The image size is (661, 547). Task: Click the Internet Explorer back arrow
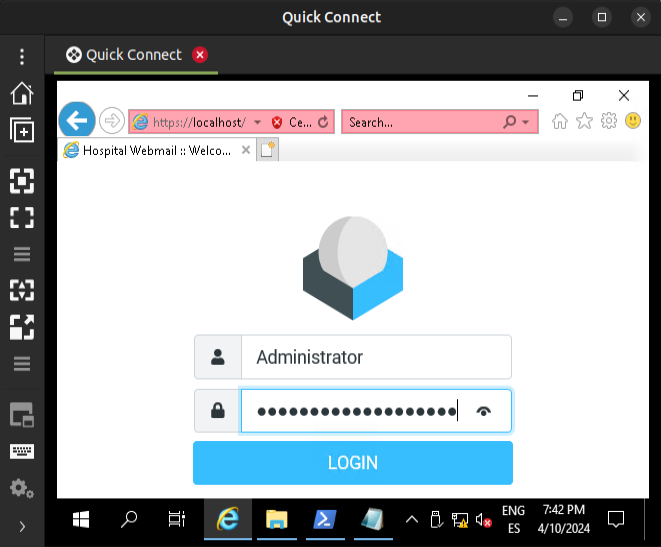click(x=77, y=121)
